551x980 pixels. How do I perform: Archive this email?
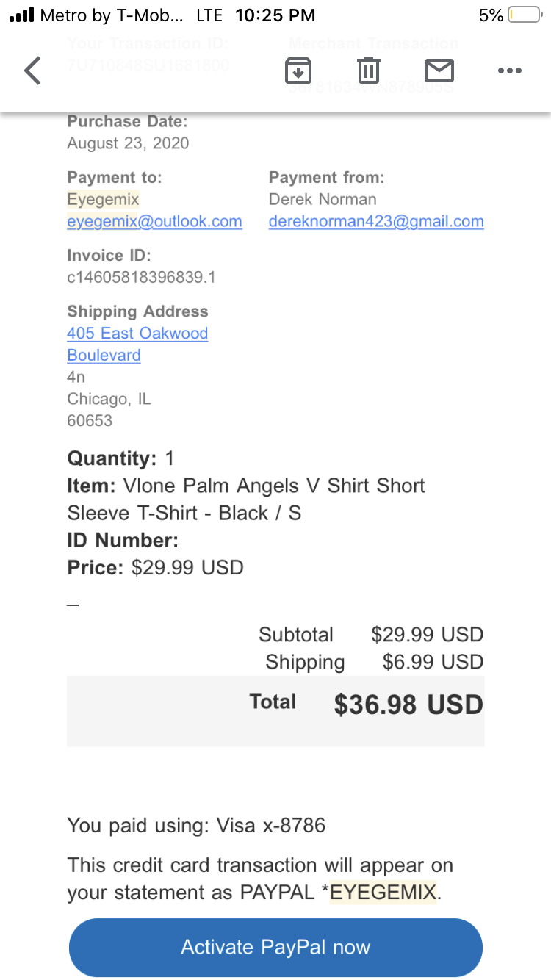[x=298, y=71]
